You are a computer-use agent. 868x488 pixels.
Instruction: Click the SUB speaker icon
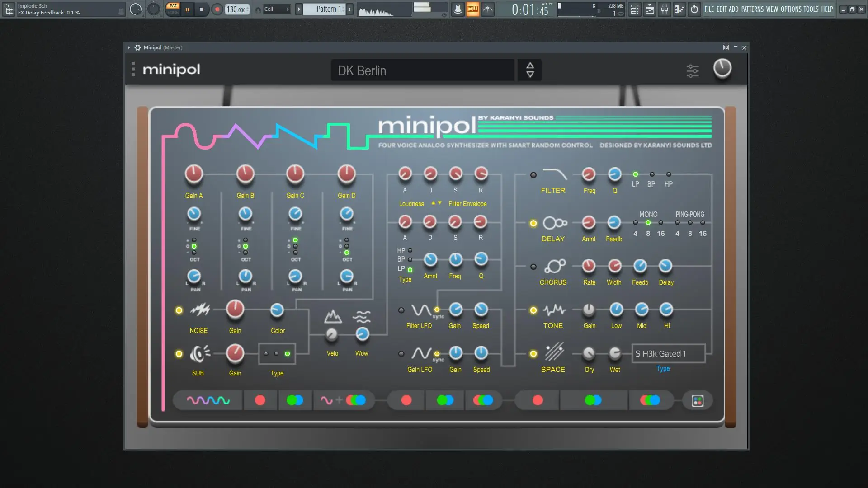click(200, 353)
